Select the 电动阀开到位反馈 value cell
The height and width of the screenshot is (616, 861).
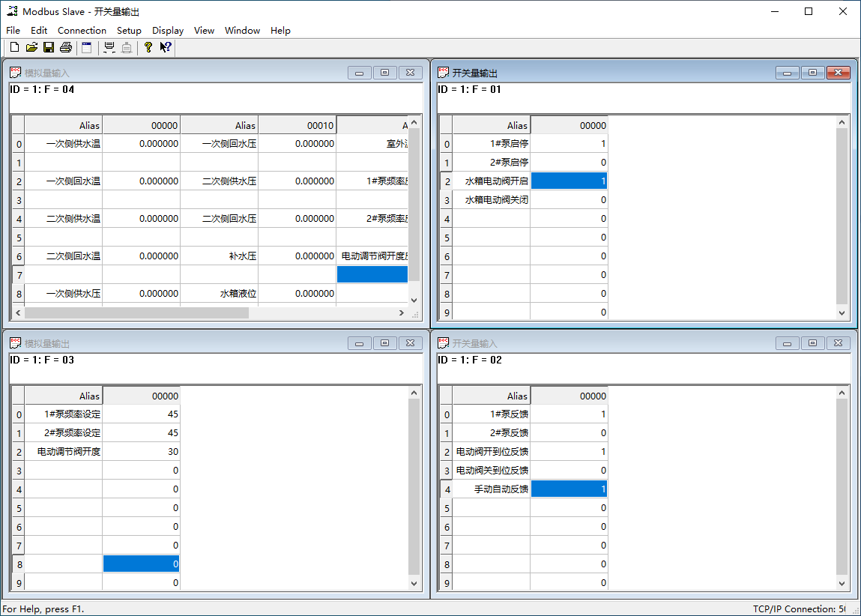coord(569,451)
